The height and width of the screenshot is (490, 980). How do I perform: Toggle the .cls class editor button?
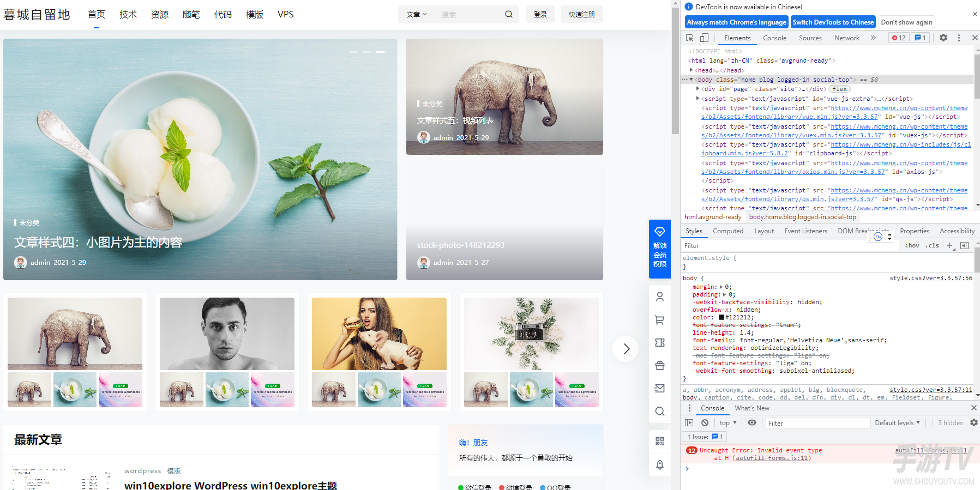coord(932,245)
